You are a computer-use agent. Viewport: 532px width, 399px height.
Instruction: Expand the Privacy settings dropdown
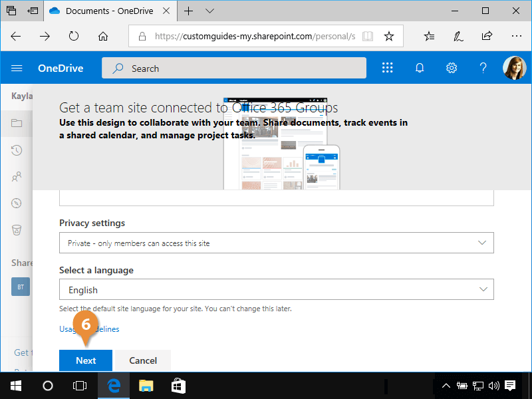tap(276, 243)
